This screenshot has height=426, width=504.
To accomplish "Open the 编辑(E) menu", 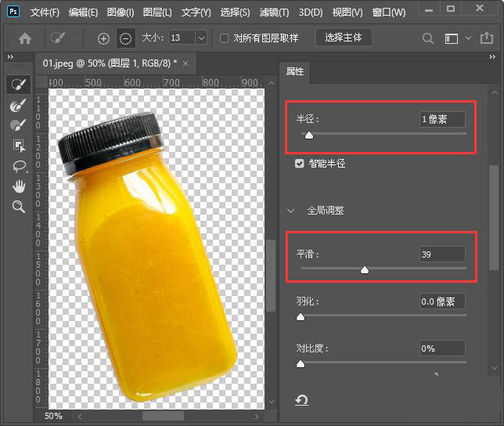I will tap(83, 13).
